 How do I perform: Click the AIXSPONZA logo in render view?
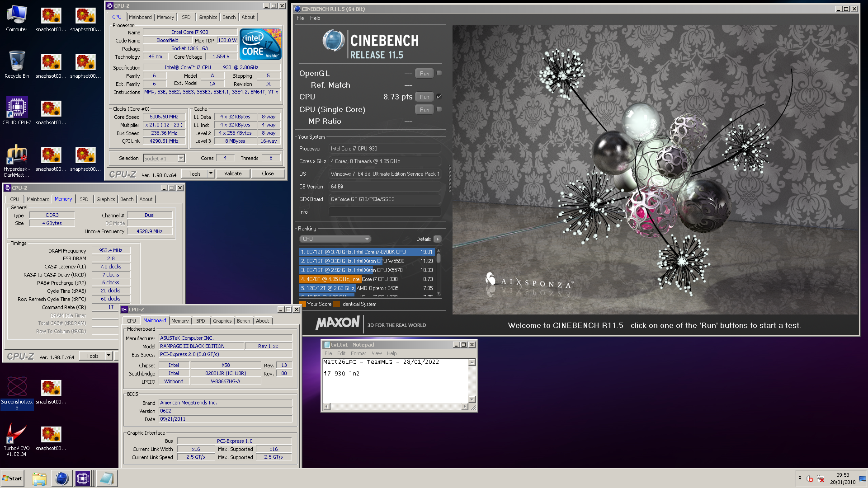529,282
